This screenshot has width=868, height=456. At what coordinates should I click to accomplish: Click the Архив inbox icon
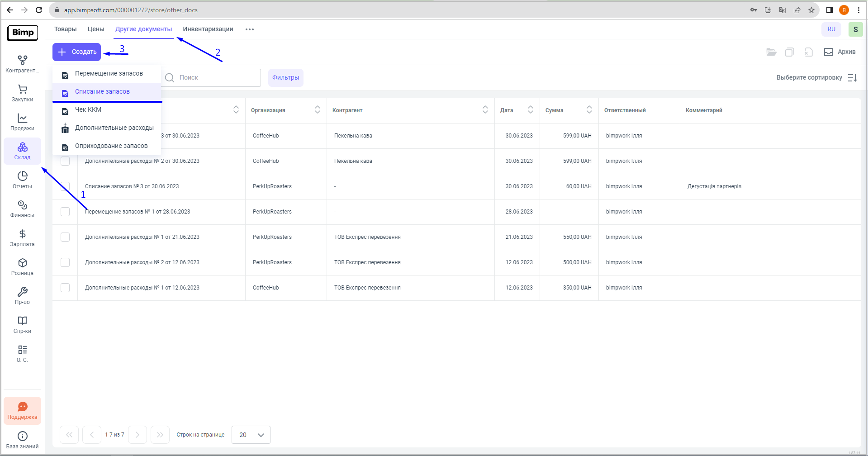pyautogui.click(x=828, y=52)
